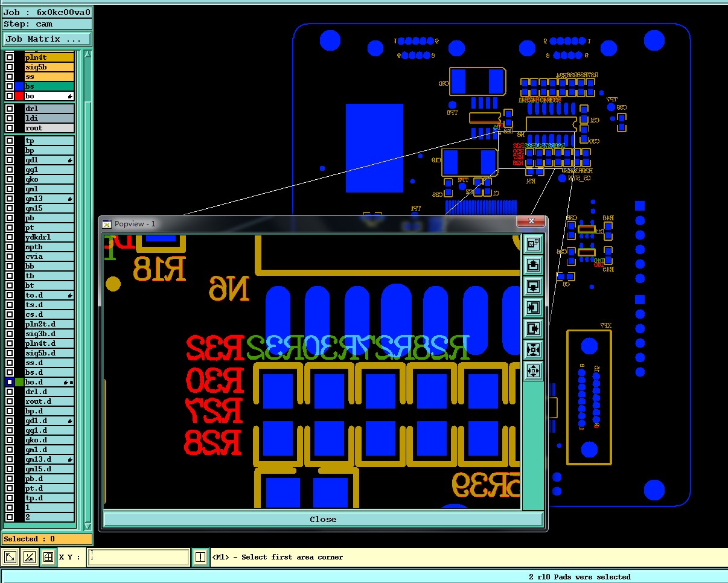Select the ldi layer row

tap(49, 118)
